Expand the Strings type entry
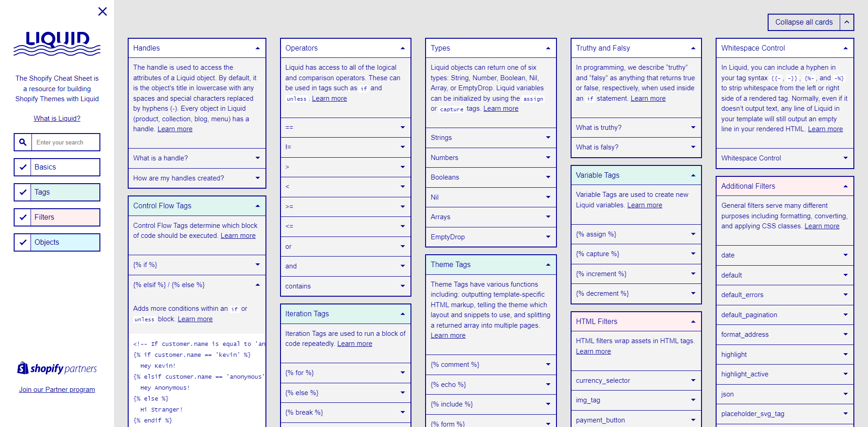This screenshot has width=868, height=427. 491,138
